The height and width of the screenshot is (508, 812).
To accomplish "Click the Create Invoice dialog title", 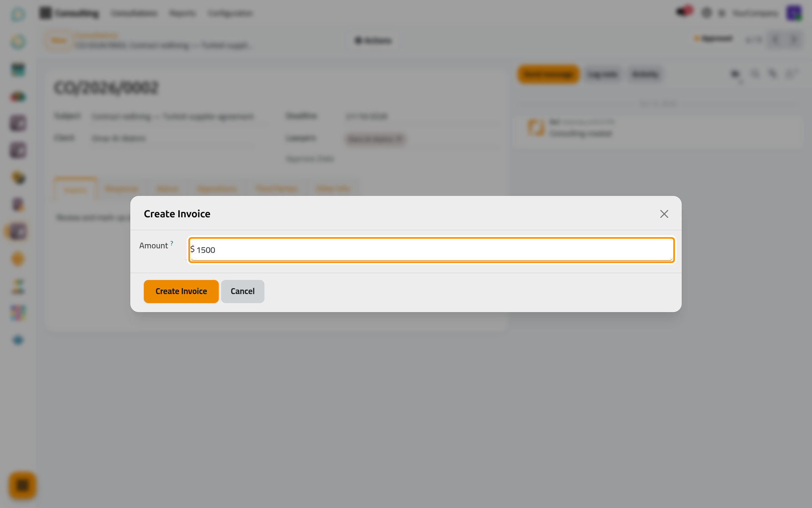I will tap(177, 214).
